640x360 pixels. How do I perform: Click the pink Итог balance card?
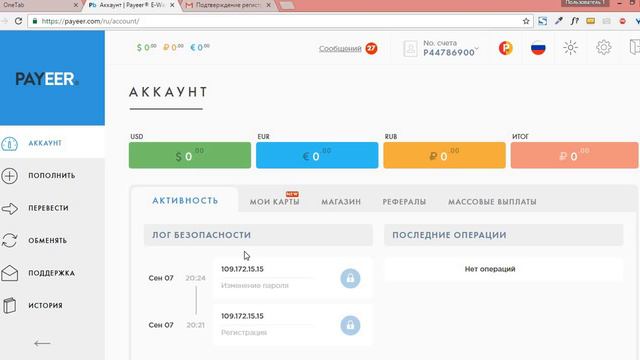point(574,155)
